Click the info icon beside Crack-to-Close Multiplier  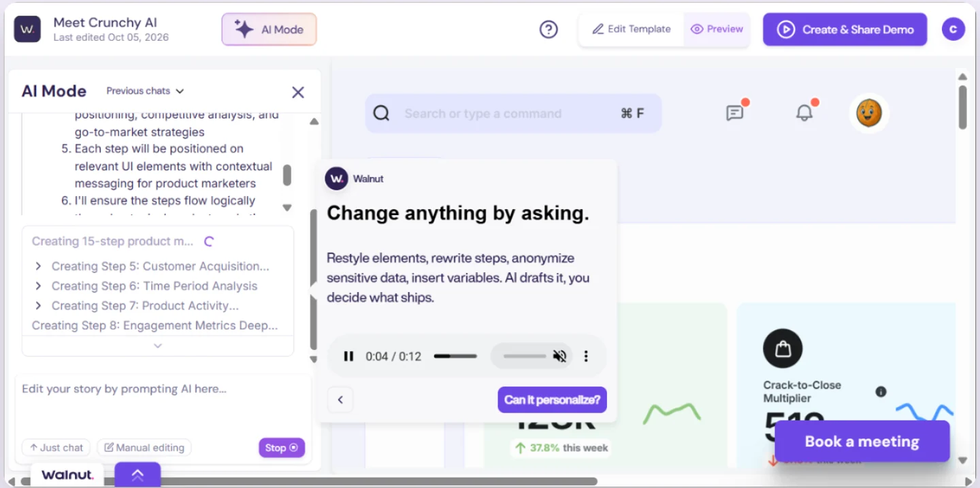point(881,391)
